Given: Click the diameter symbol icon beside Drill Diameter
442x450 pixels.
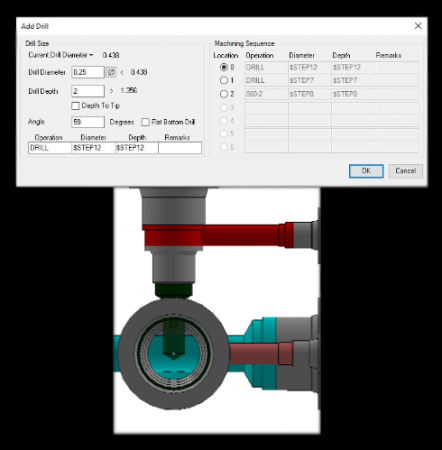Looking at the screenshot, I should click(111, 72).
